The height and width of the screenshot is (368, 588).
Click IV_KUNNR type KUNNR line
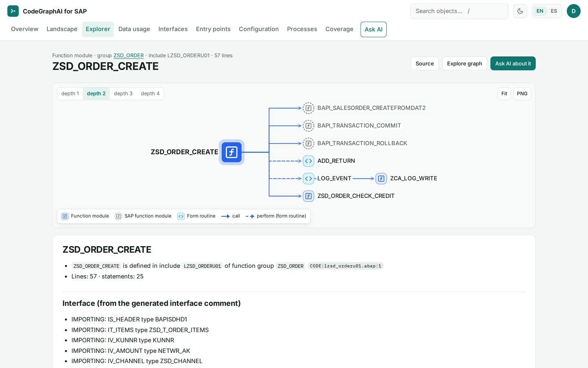(122, 340)
